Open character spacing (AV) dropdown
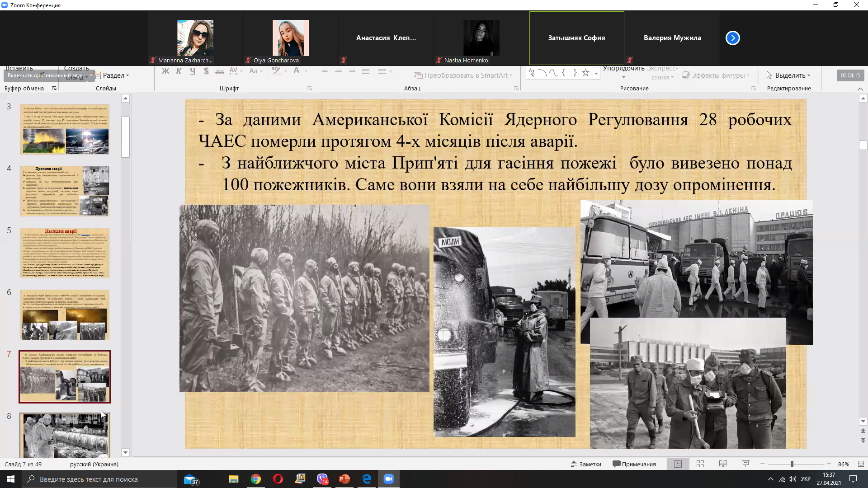This screenshot has width=868, height=488. tap(236, 71)
